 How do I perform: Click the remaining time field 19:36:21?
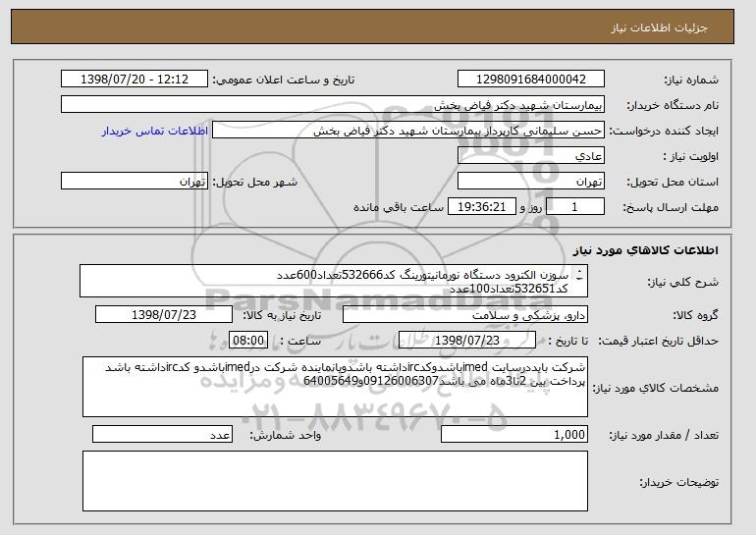[x=482, y=207]
